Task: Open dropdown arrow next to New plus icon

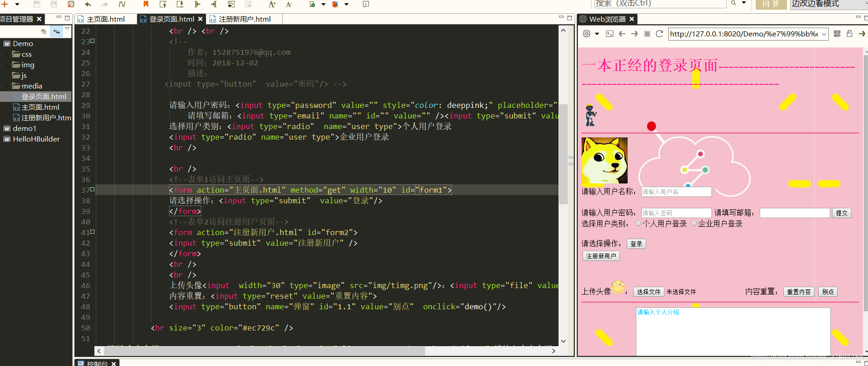Action: (17, 4)
